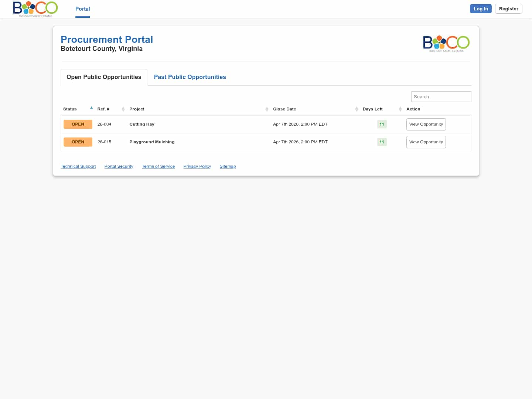532x399 pixels.
Task: Click the Log In button
Action: [x=481, y=8]
